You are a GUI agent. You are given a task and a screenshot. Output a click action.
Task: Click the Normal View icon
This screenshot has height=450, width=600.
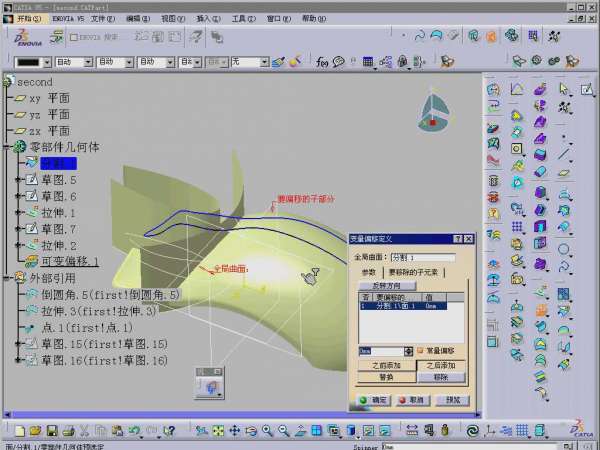300,431
